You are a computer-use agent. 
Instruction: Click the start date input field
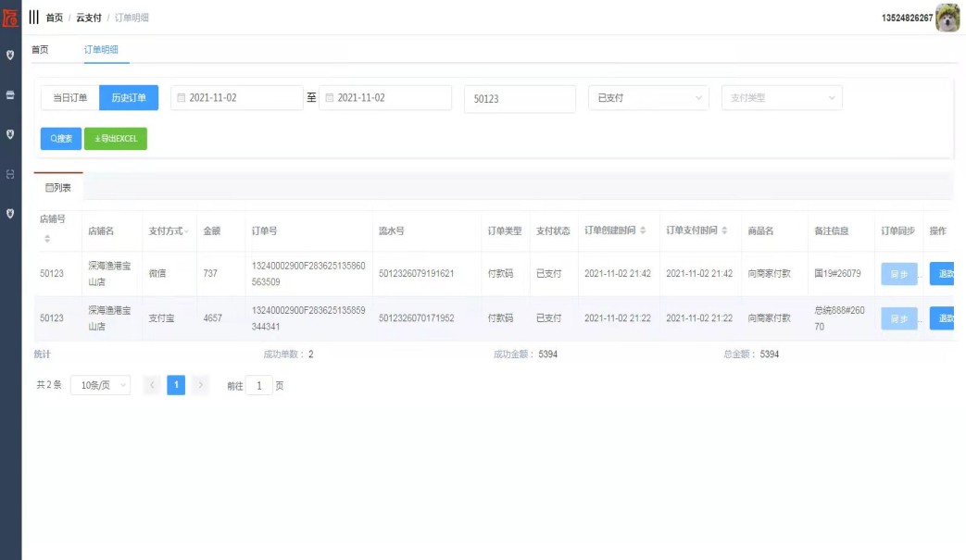tap(237, 98)
